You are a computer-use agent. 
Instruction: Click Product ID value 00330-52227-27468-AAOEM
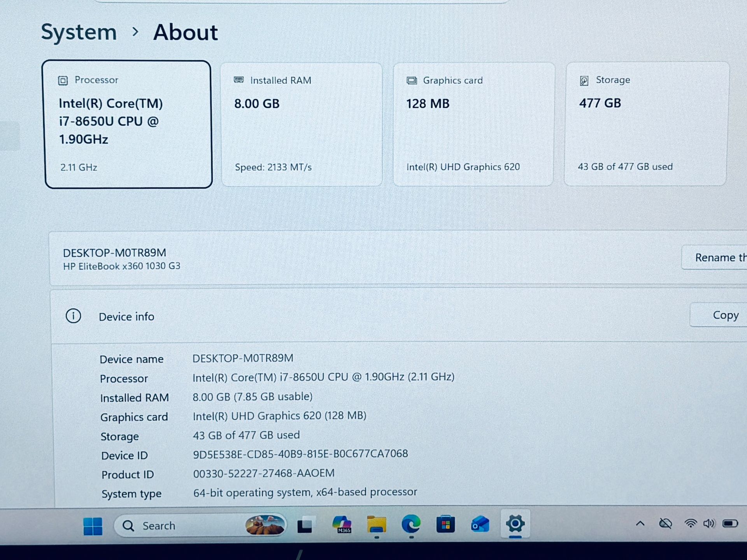point(264,473)
